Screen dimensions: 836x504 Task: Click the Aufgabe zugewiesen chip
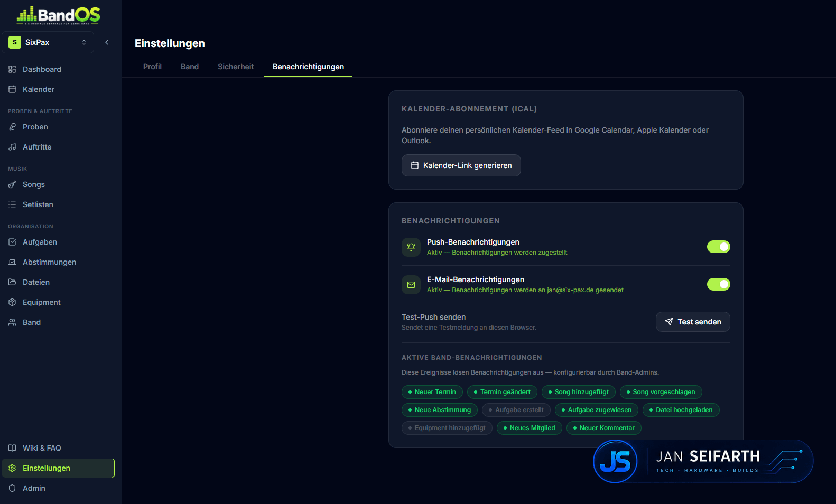pyautogui.click(x=597, y=410)
